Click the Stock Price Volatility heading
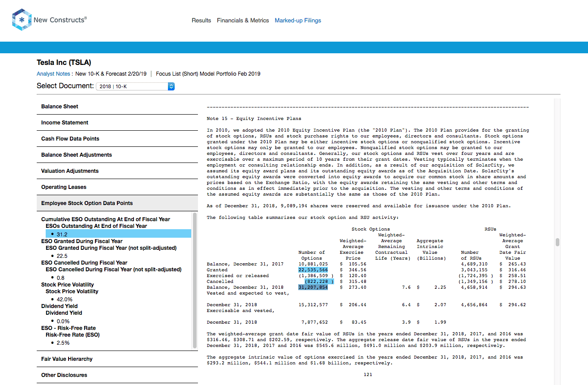The height and width of the screenshot is (385, 588). coord(68,285)
